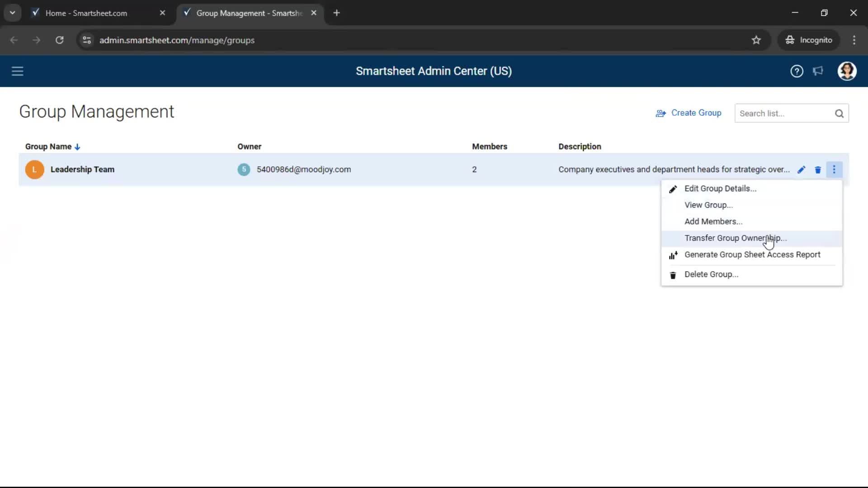Click the search magnifier in the list search box
This screenshot has width=868, height=488.
point(840,113)
